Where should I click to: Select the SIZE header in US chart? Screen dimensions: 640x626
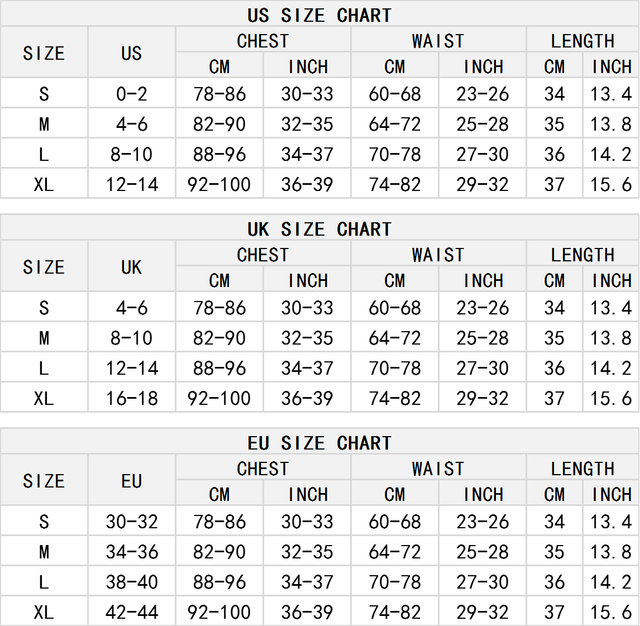(44, 54)
